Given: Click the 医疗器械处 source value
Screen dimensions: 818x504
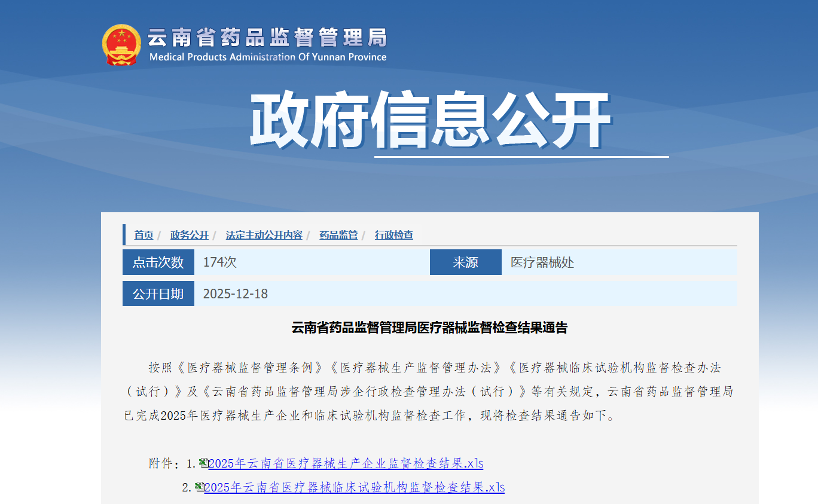Looking at the screenshot, I should 542,262.
